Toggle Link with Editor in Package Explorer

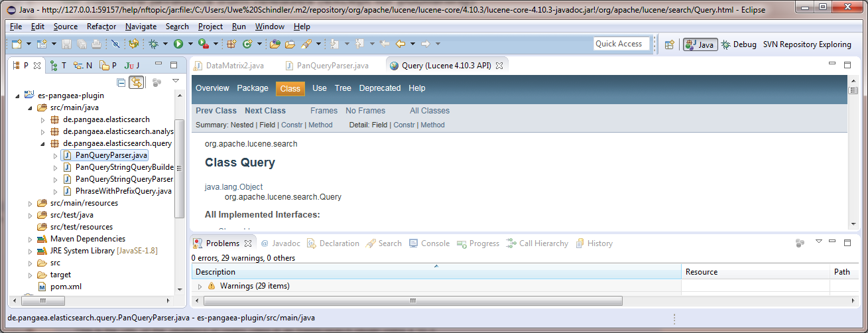click(136, 83)
